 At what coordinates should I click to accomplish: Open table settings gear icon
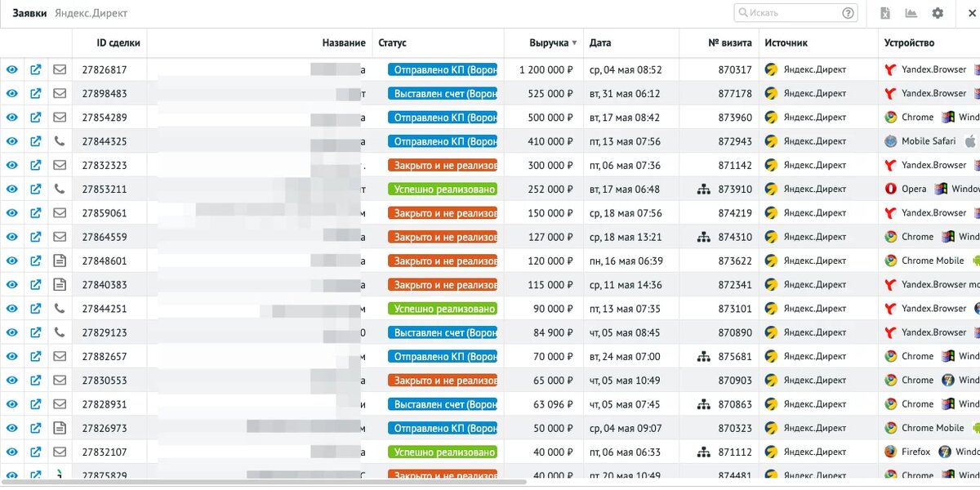pos(938,13)
